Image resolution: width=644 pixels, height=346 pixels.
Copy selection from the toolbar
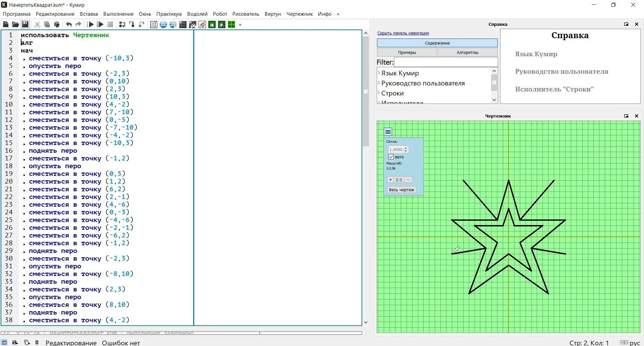(47, 24)
